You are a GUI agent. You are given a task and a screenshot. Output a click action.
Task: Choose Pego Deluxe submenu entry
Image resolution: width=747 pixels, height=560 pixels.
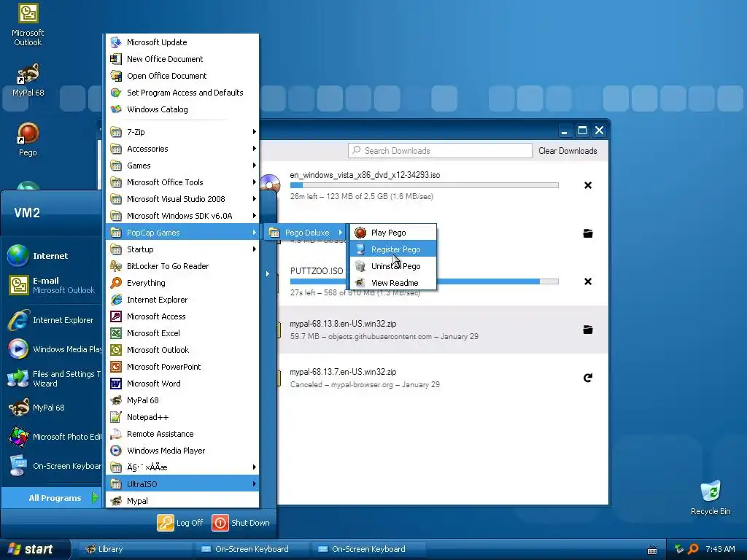pyautogui.click(x=305, y=233)
